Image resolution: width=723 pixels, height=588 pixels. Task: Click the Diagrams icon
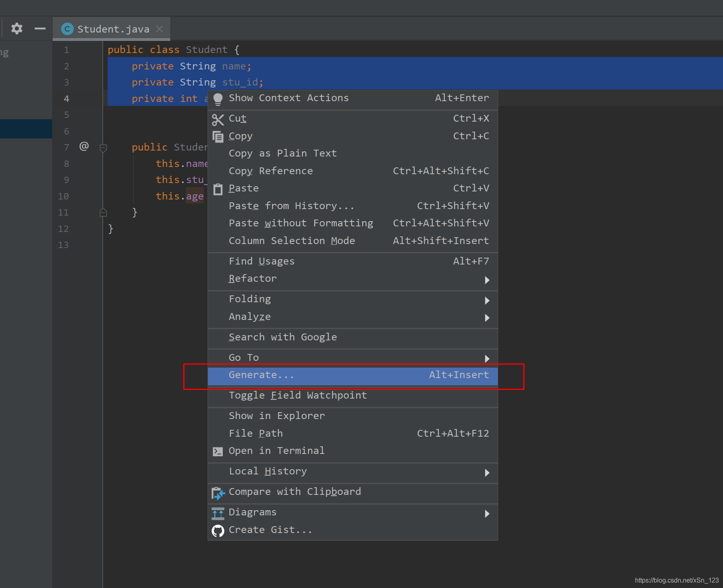tap(218, 513)
